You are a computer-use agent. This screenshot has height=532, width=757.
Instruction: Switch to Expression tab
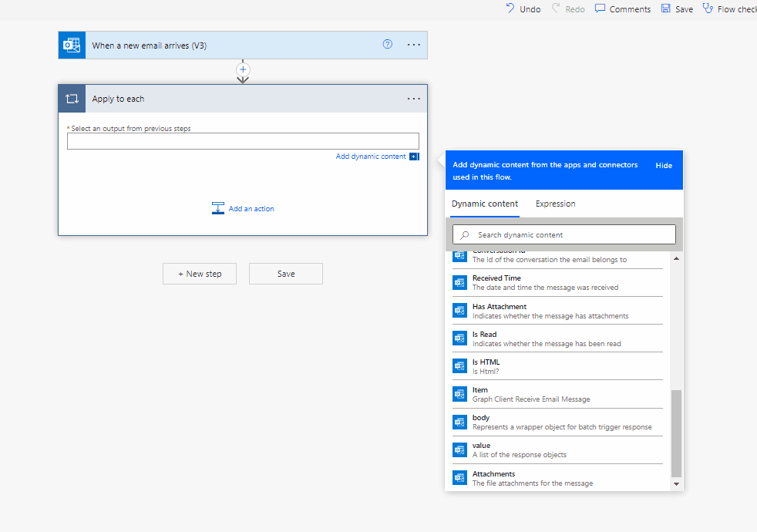(x=555, y=204)
